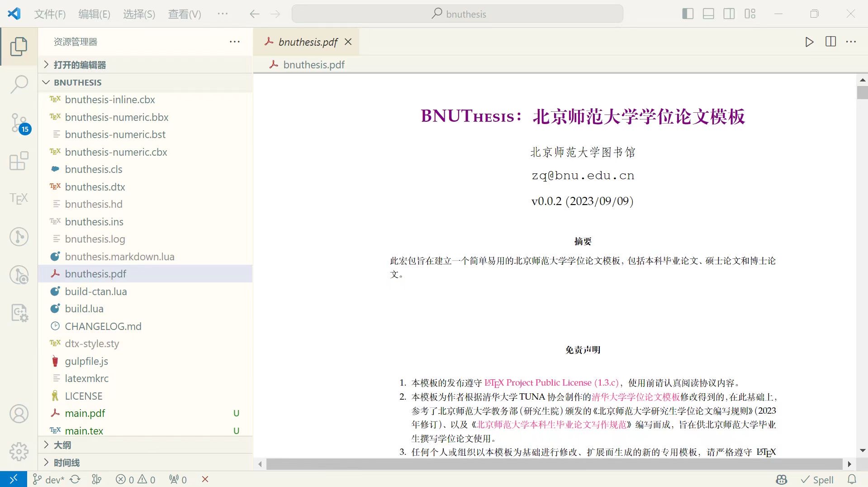
Task: Open CHANGELOG.md file
Action: [x=145, y=326]
